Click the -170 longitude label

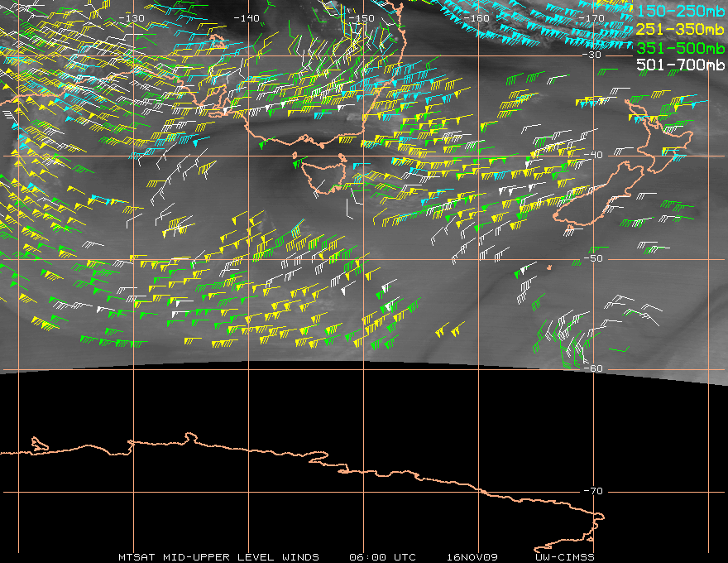pyautogui.click(x=591, y=18)
